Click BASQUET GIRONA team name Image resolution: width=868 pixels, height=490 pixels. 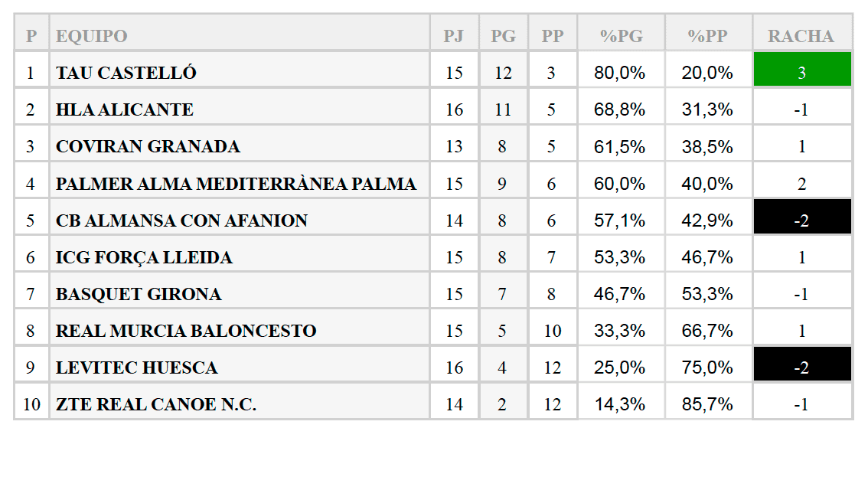(x=139, y=294)
